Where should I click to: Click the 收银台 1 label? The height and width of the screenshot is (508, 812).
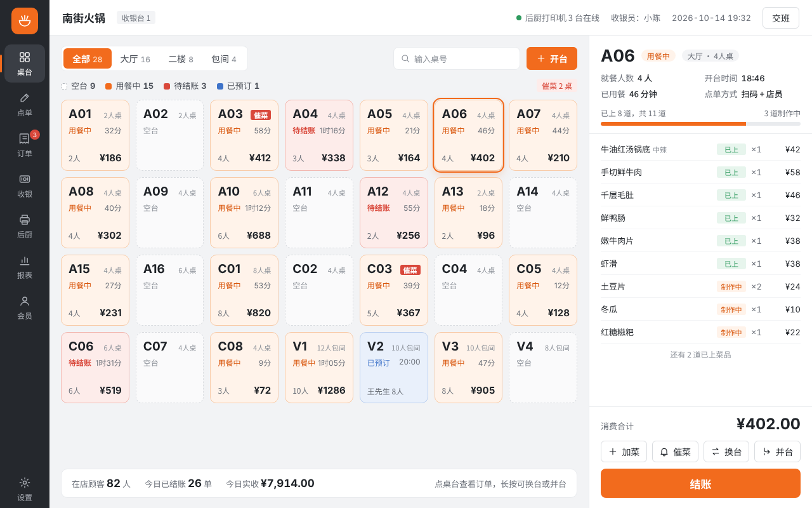(136, 18)
